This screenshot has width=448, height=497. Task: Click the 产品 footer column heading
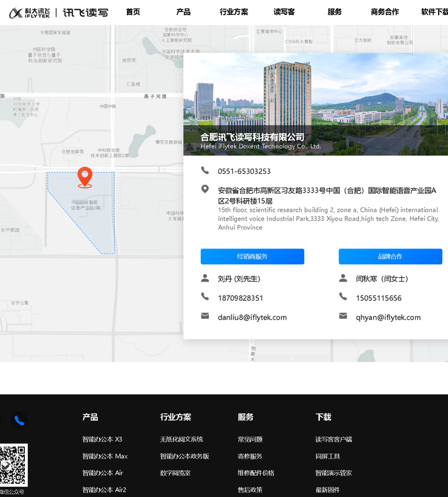(90, 417)
